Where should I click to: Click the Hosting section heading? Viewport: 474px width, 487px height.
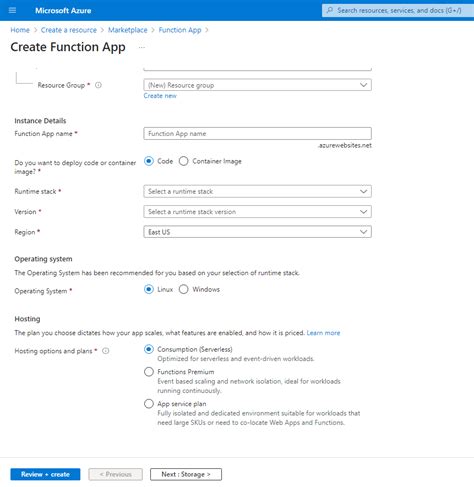(x=27, y=319)
